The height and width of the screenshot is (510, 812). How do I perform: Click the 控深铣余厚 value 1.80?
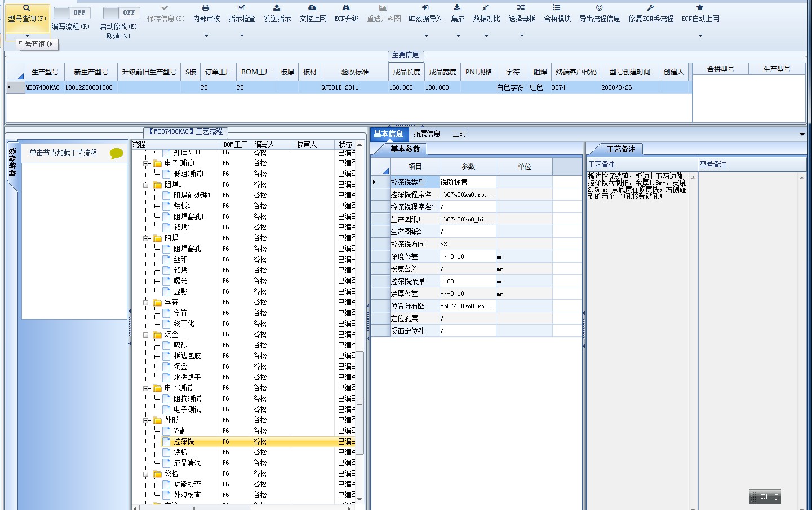point(468,281)
